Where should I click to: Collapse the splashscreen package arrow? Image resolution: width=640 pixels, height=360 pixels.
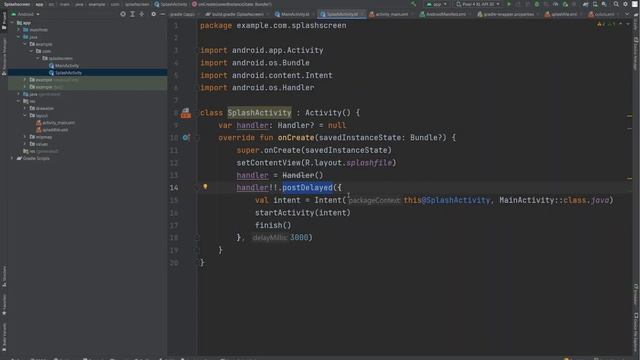tap(38, 58)
